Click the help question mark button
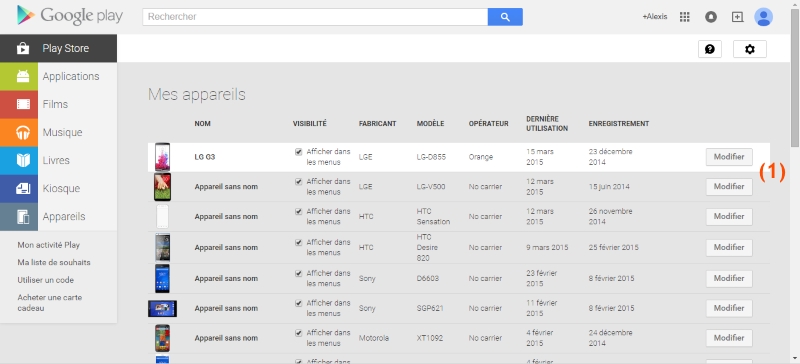This screenshot has width=800, height=364. [710, 49]
